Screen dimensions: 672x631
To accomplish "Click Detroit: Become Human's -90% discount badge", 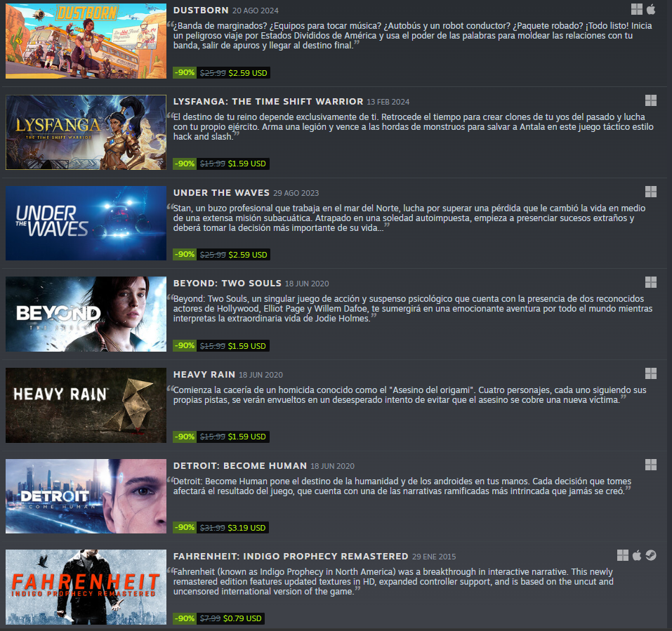I will point(185,528).
